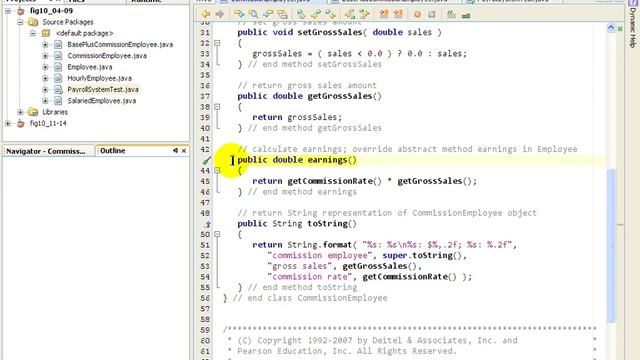The height and width of the screenshot is (360, 640).
Task: Click the Comment lines toolbar icon
Action: (x=451, y=15)
